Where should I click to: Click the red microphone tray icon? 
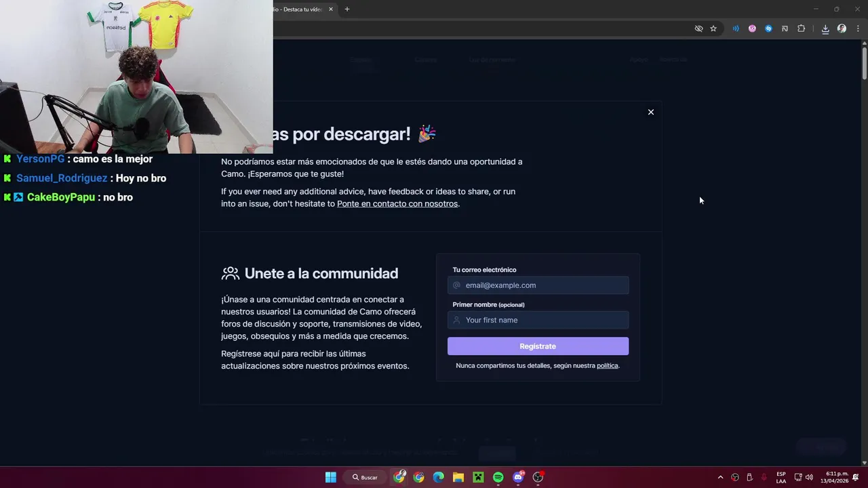(x=764, y=477)
